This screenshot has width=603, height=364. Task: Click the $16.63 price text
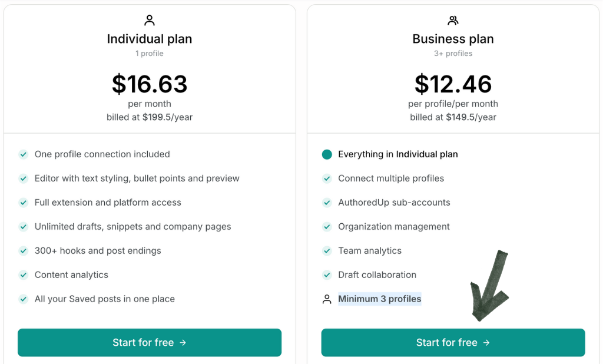coord(150,84)
